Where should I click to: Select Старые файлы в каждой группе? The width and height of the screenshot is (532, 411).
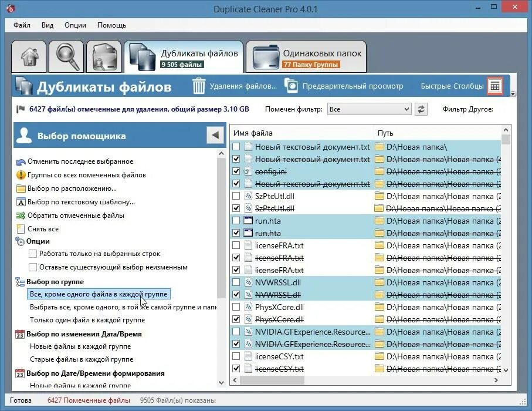tap(82, 359)
